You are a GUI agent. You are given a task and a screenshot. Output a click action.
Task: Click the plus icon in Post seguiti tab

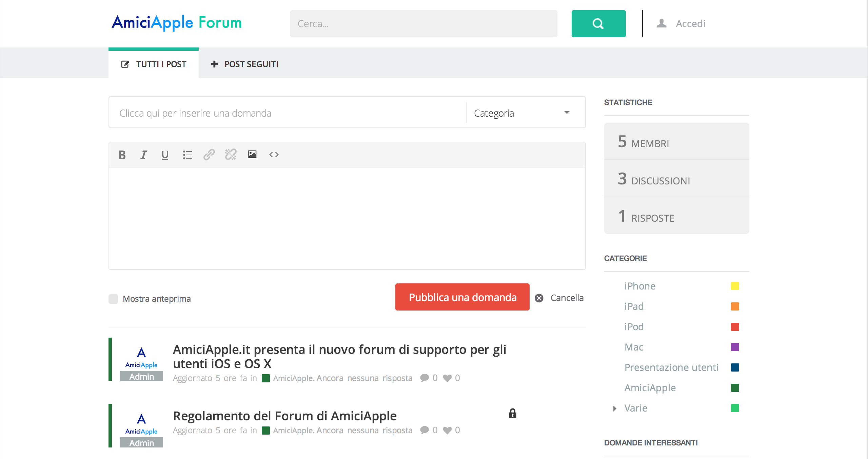click(x=214, y=64)
